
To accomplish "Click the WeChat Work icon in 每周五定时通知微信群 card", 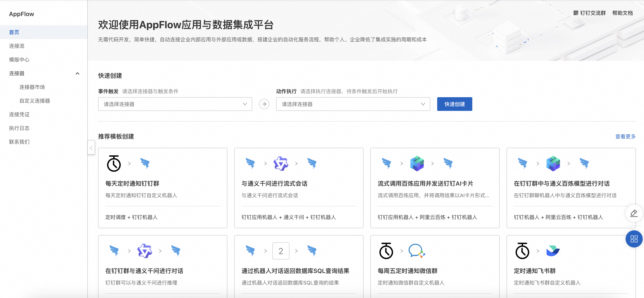I will pos(416,251).
